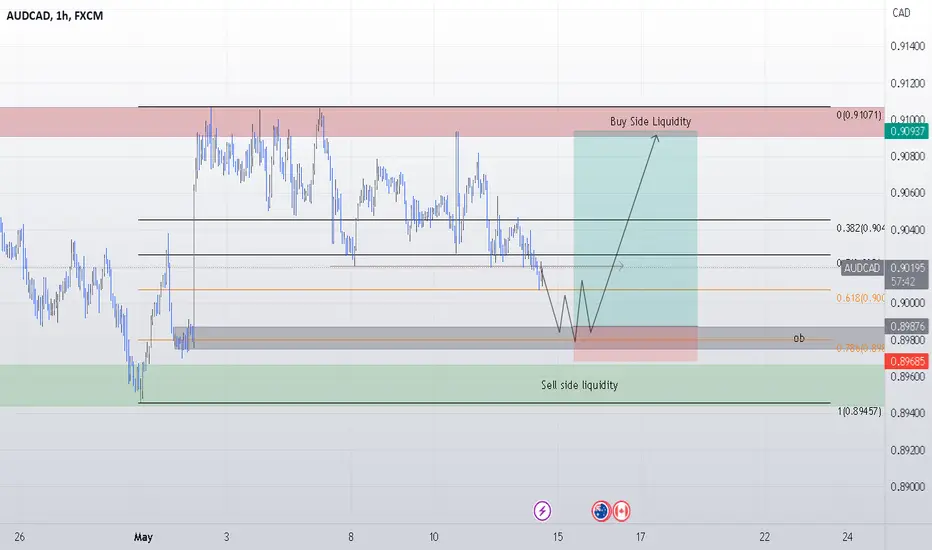Screen dimensions: 932x550
Task: Click the purple lightning event icon
Action: click(542, 511)
